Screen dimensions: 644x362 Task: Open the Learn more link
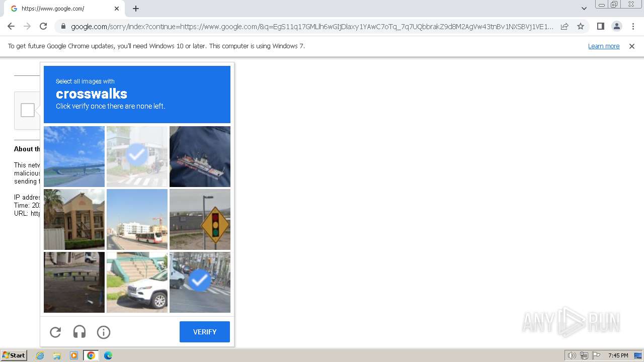pyautogui.click(x=604, y=46)
